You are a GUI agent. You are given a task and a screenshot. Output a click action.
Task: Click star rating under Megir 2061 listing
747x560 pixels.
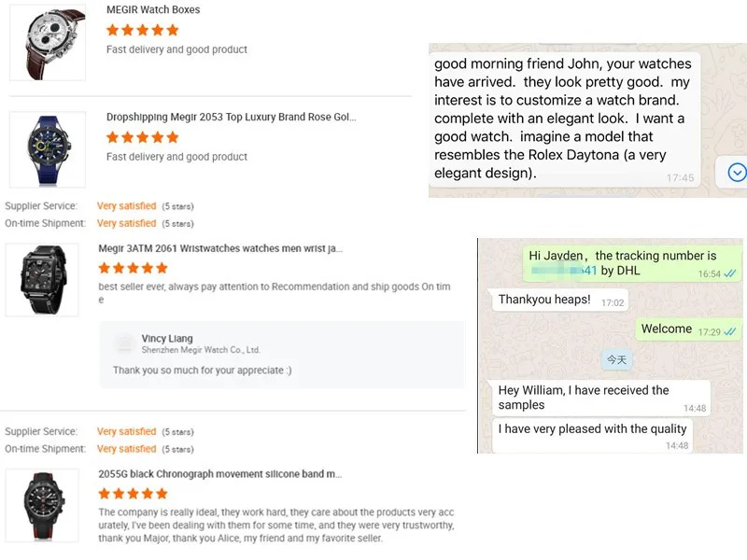coord(133,269)
